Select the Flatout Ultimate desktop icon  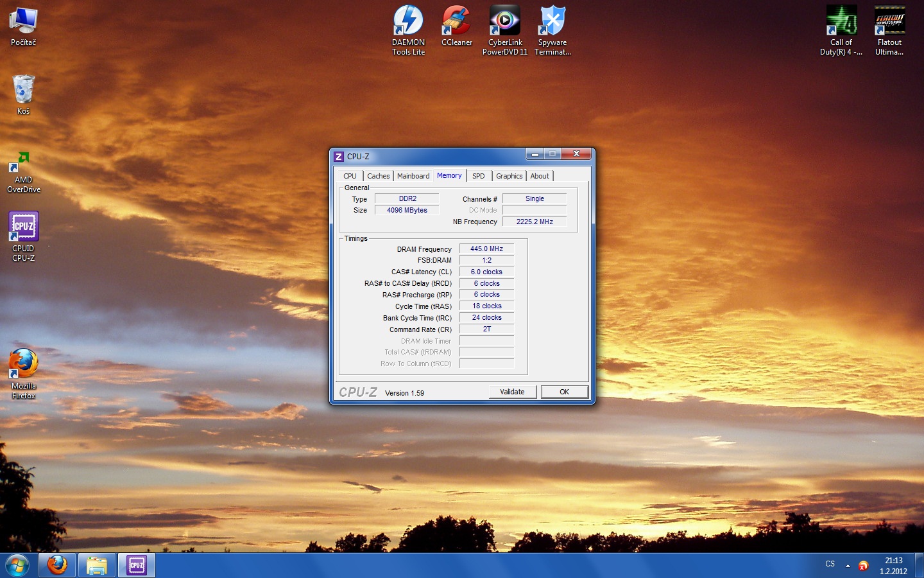[x=889, y=21]
